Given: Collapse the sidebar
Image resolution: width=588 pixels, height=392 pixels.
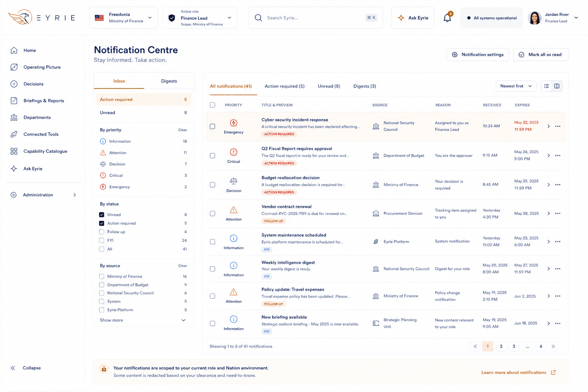Looking at the screenshot, I should coord(26,368).
